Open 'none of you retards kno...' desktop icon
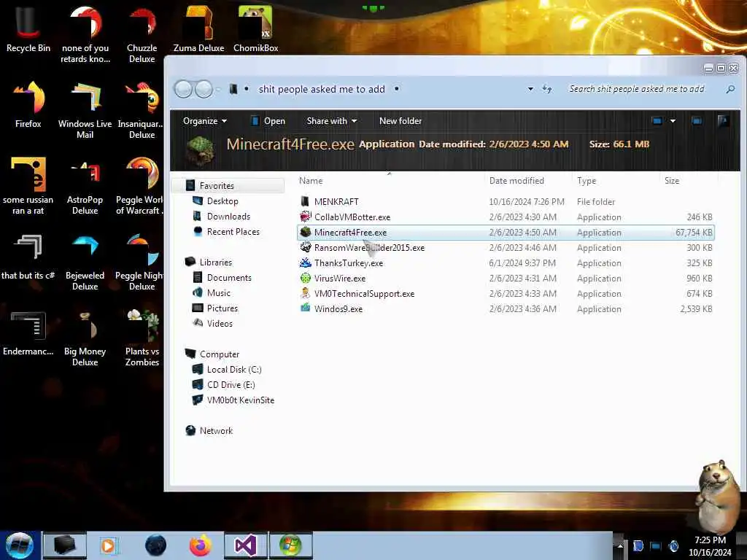This screenshot has width=747, height=560. (x=85, y=34)
